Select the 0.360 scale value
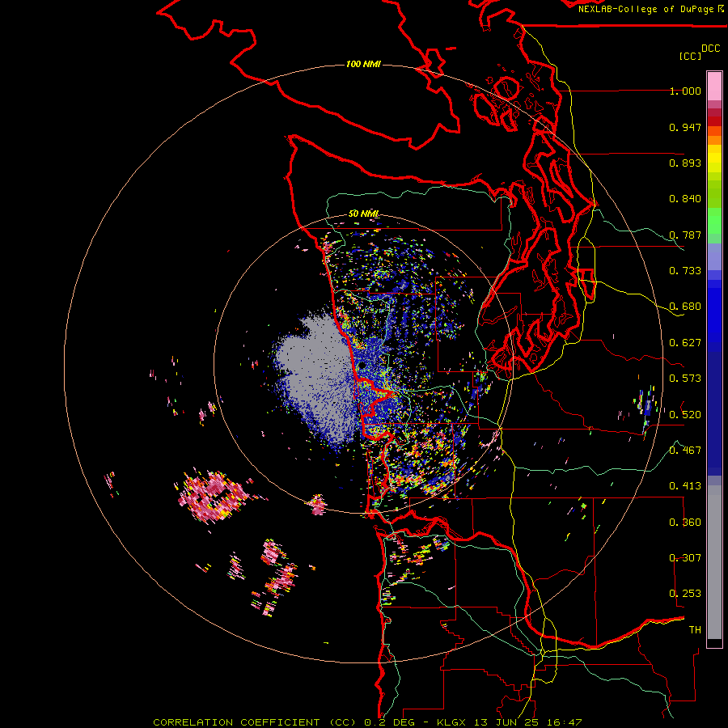Image resolution: width=728 pixels, height=728 pixels. click(685, 522)
